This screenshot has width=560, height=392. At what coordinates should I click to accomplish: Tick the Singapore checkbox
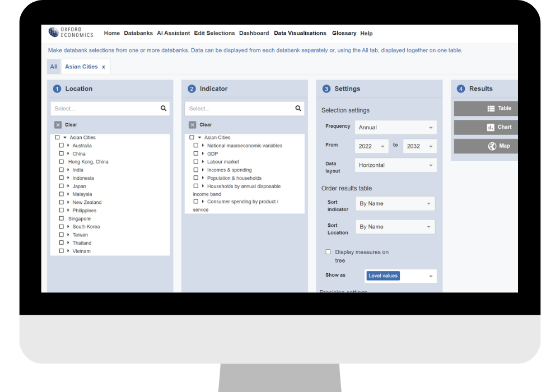pyautogui.click(x=62, y=219)
